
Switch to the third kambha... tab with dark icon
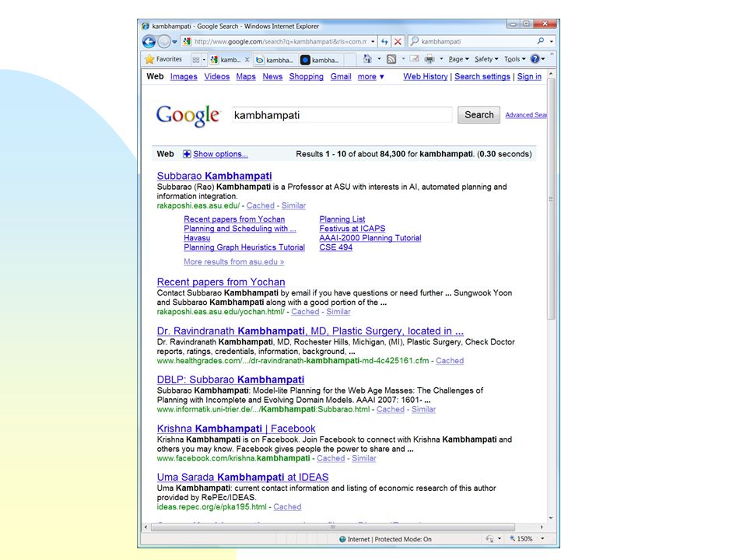[320, 60]
